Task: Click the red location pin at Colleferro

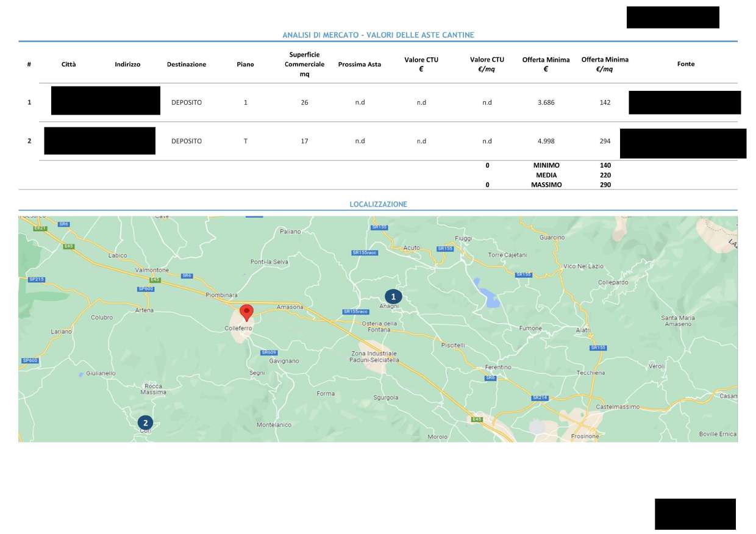Action: 246,312
